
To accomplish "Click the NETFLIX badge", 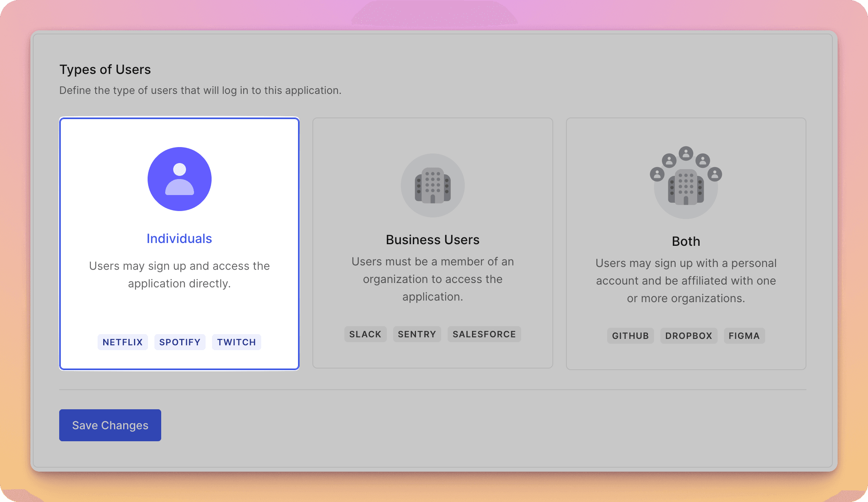I will [x=122, y=342].
